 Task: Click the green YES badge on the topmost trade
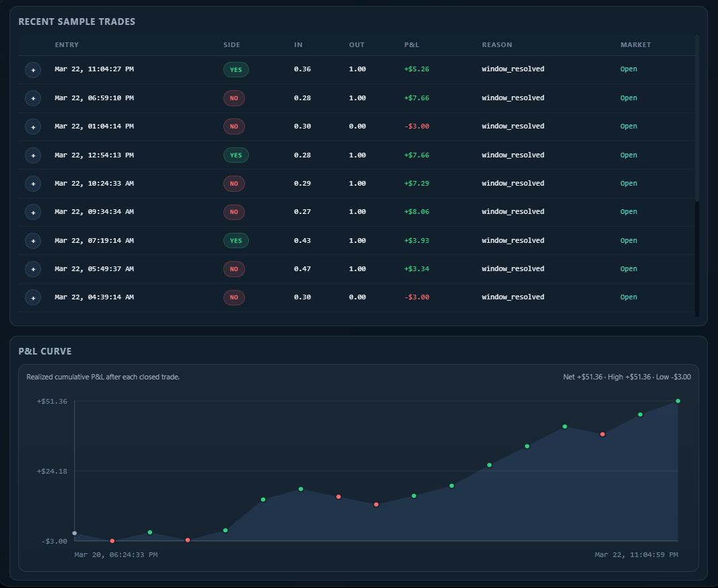coord(236,69)
